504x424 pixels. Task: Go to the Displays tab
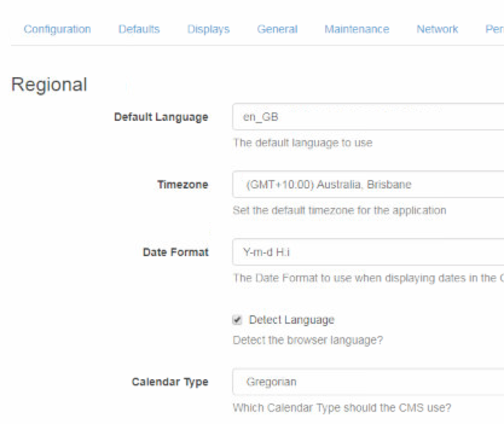(208, 29)
